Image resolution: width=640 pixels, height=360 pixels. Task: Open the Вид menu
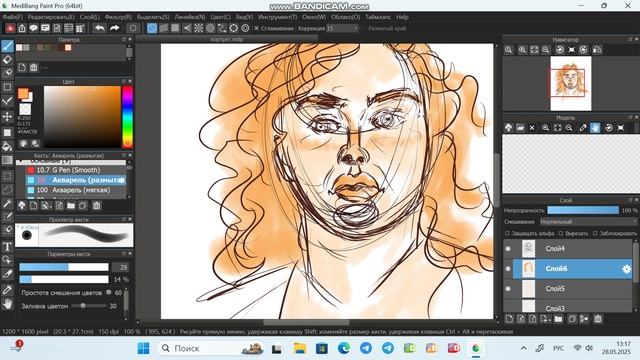pyautogui.click(x=244, y=17)
